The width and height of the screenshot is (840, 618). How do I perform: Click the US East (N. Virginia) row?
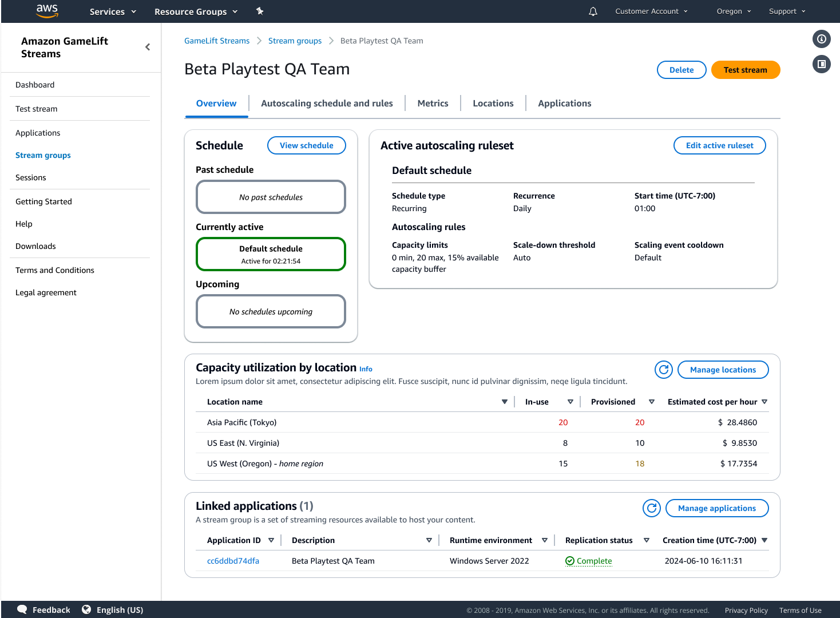coord(482,443)
